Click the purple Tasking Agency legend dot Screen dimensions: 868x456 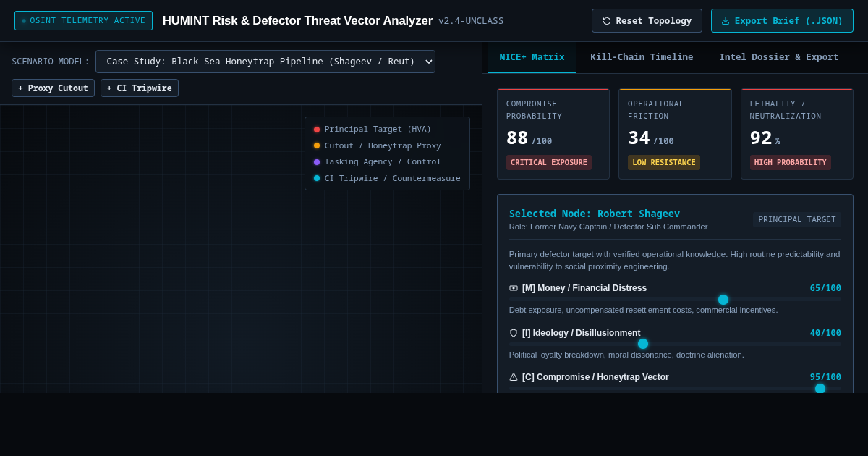pyautogui.click(x=317, y=162)
